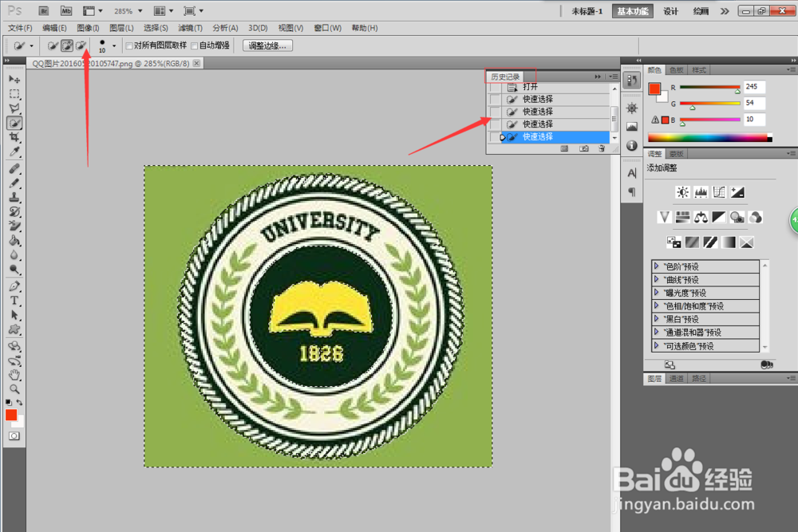The height and width of the screenshot is (532, 798).
Task: Switch to the 蒙版 tab
Action: 677,154
